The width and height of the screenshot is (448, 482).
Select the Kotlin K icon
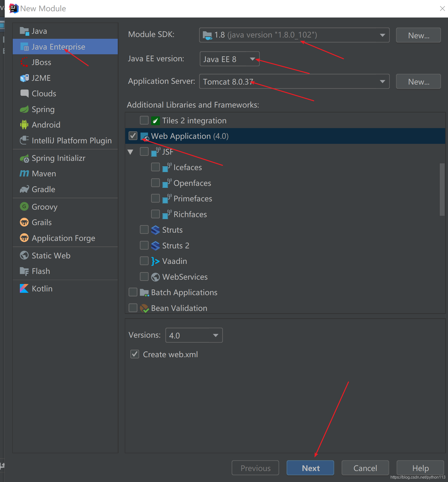tap(24, 288)
